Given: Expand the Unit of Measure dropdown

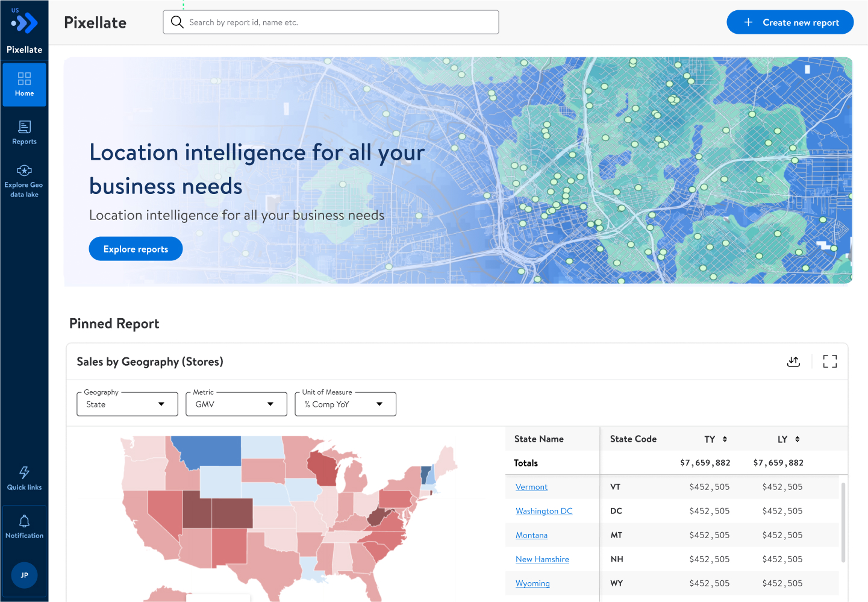Looking at the screenshot, I should pyautogui.click(x=345, y=404).
